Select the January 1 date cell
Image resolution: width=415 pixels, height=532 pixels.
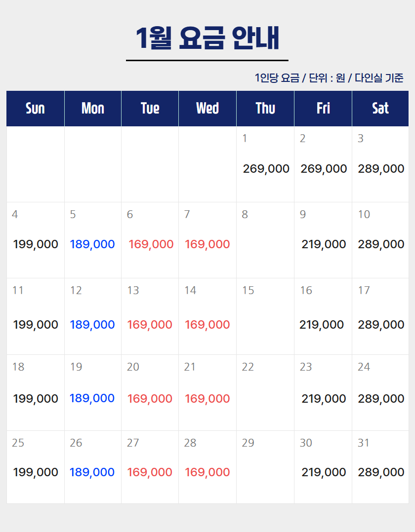coord(265,164)
